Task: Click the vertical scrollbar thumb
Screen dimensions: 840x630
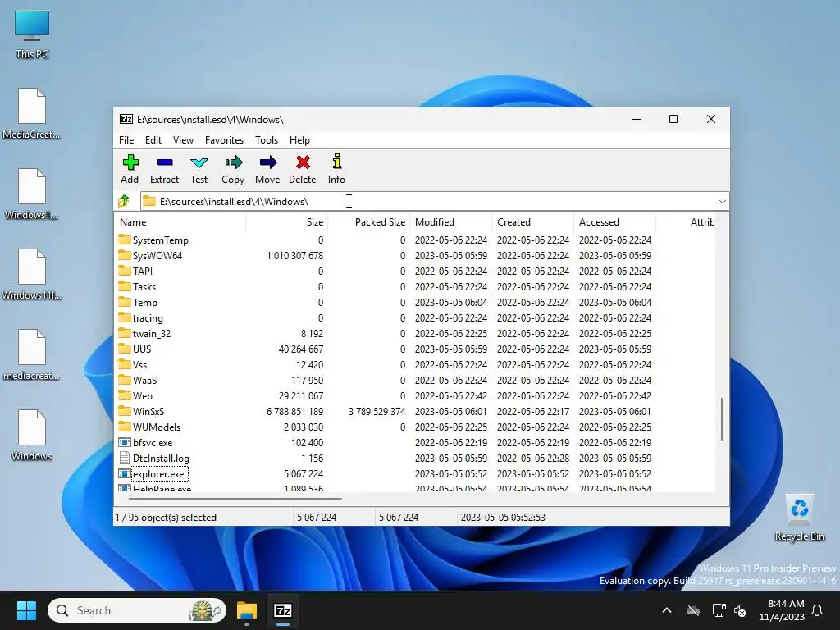Action: [722, 419]
